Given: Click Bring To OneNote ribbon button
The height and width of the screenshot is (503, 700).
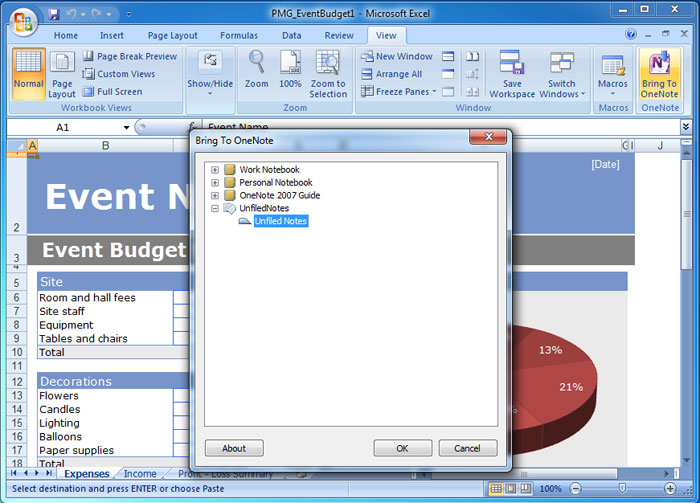Looking at the screenshot, I should click(659, 73).
